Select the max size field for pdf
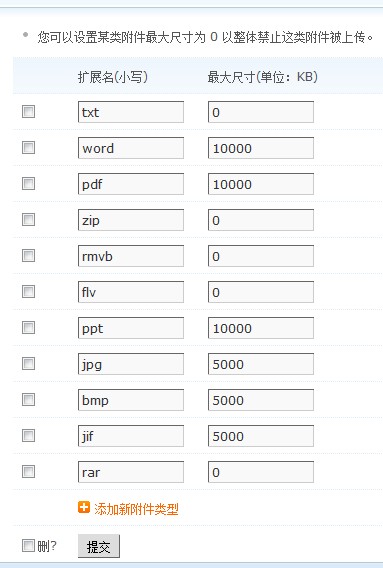Image resolution: width=383 pixels, height=568 pixels. [x=261, y=184]
